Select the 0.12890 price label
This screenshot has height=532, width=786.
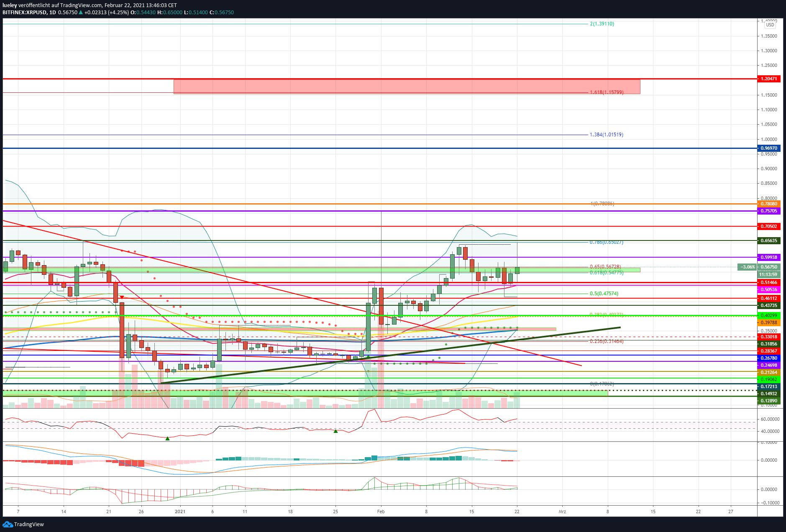[769, 401]
